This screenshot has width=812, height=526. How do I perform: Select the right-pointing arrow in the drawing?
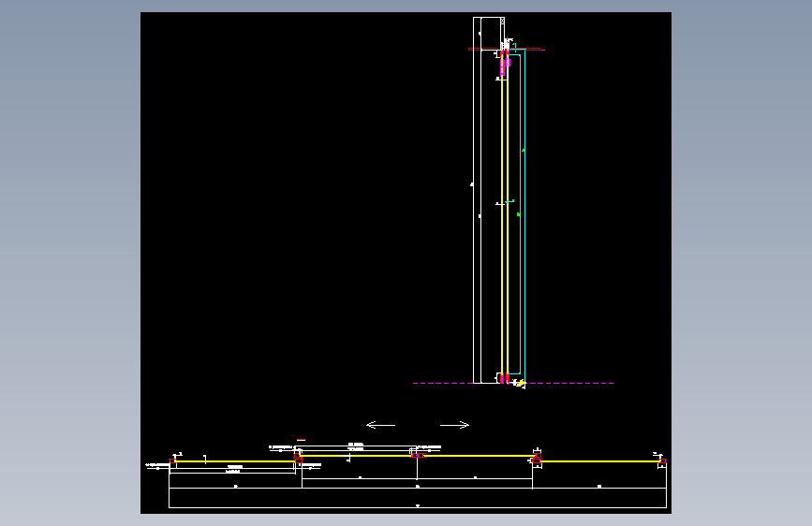[x=454, y=425]
